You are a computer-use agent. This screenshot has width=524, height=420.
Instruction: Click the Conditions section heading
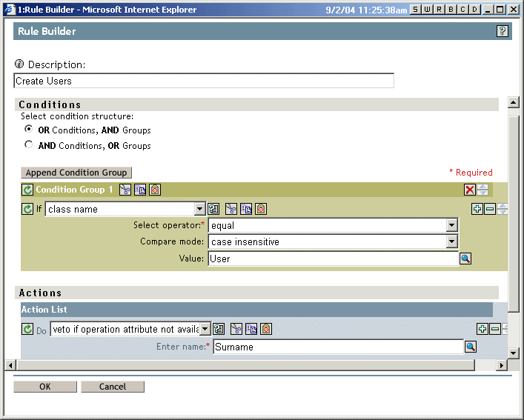coord(50,104)
